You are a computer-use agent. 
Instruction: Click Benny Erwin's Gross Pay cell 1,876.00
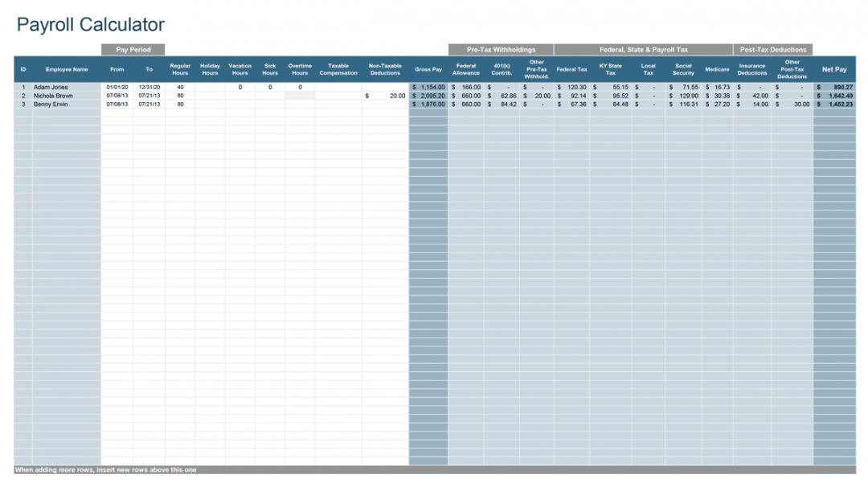pos(428,104)
